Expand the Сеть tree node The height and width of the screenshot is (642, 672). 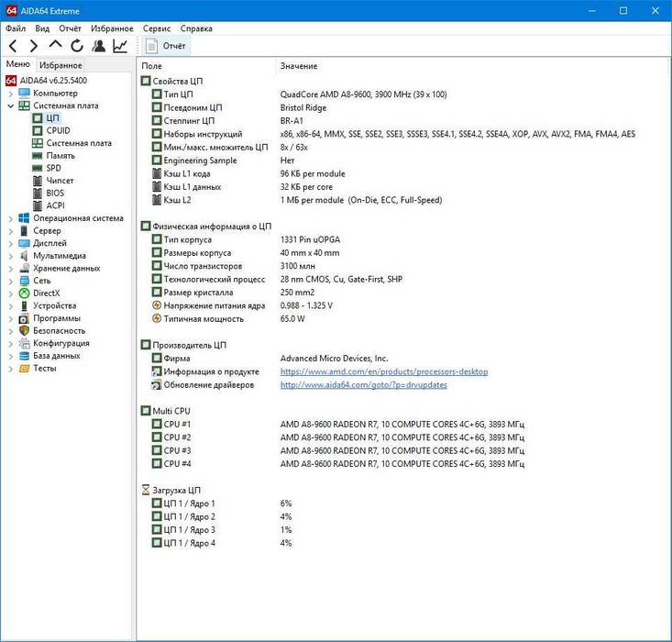point(11,281)
